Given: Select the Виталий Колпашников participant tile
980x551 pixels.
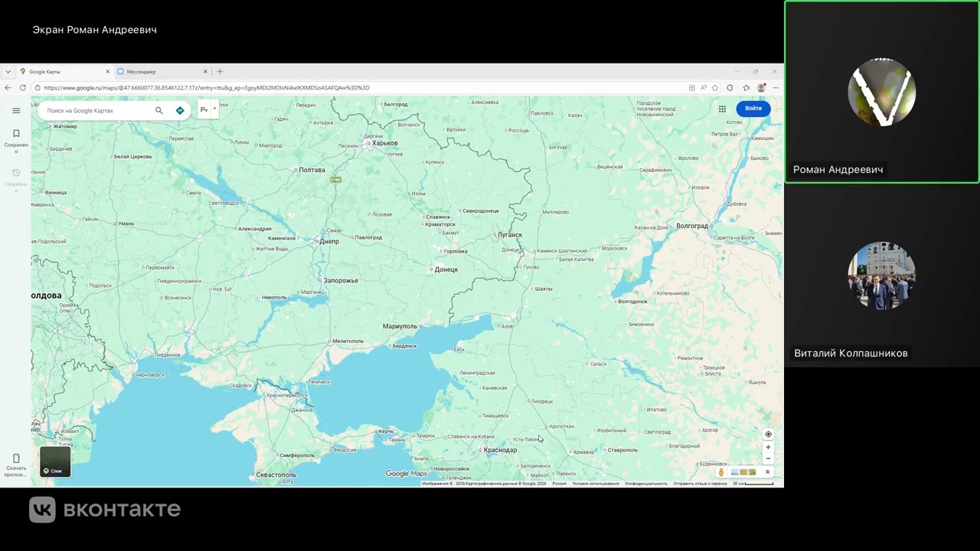Looking at the screenshot, I should pyautogui.click(x=882, y=275).
